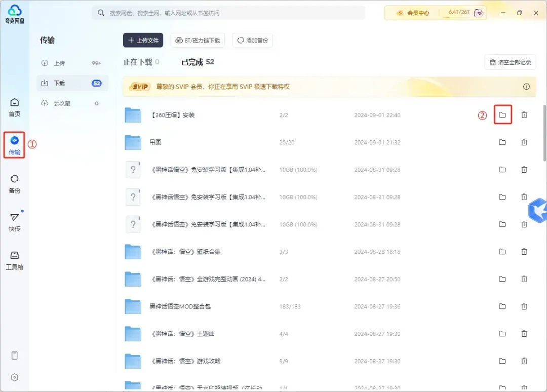Delete the 黑神话悟空MOD整合包 record
The width and height of the screenshot is (547, 392).
[524, 306]
